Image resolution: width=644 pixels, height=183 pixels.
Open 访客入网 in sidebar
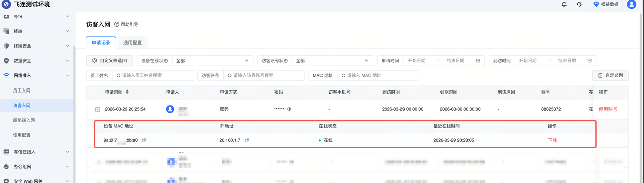pos(22,105)
